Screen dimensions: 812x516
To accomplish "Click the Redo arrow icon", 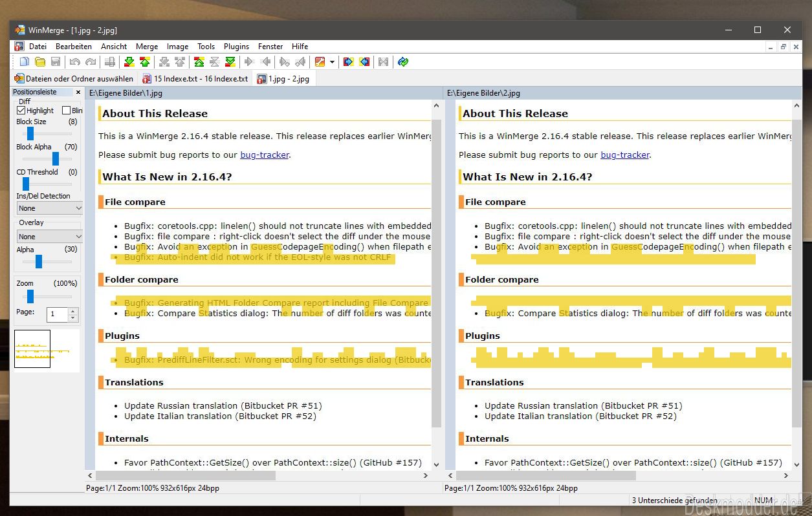I will [x=91, y=62].
